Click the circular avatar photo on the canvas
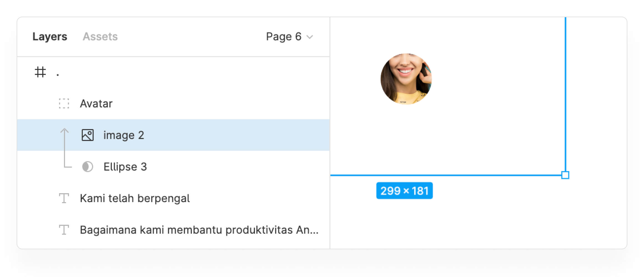Viewport: 644px width, 277px height. pyautogui.click(x=406, y=79)
